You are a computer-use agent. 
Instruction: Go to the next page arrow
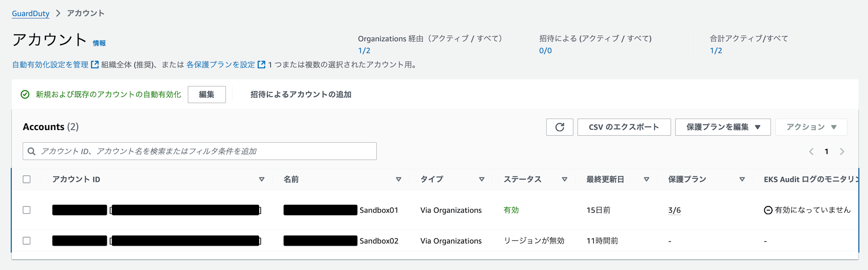(x=842, y=151)
